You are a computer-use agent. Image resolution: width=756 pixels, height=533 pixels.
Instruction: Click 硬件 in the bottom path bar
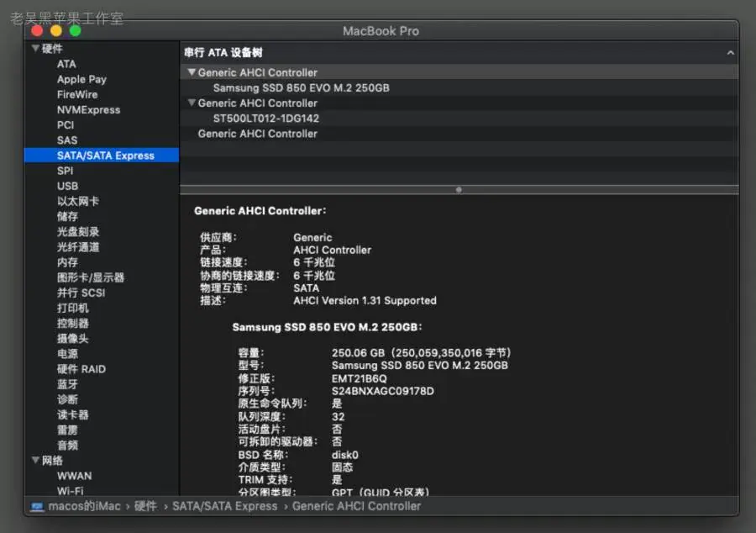[145, 506]
